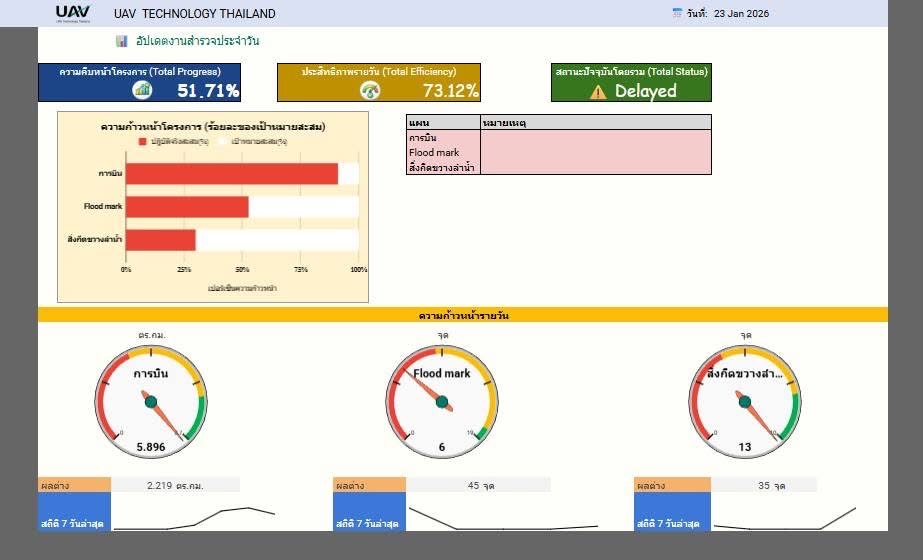Click the ผลต่าง label beside 35 จุด
The width and height of the screenshot is (923, 560).
672,485
